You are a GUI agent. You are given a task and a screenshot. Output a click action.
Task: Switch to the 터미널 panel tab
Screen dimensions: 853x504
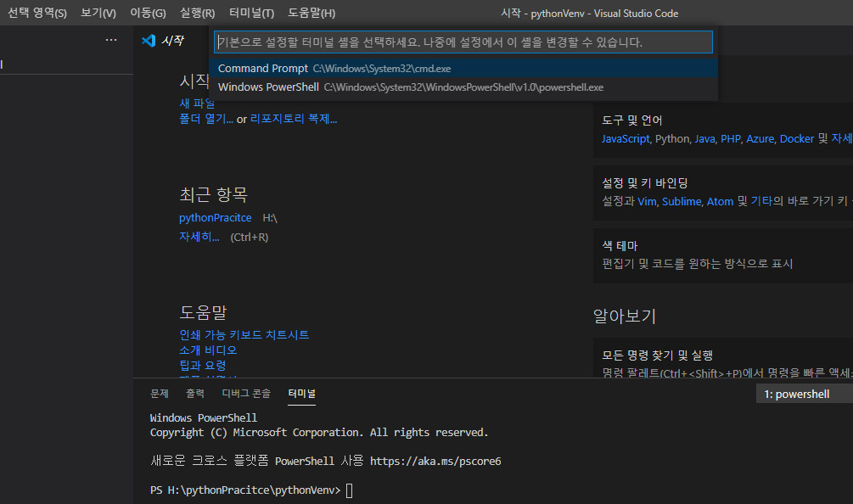click(301, 393)
